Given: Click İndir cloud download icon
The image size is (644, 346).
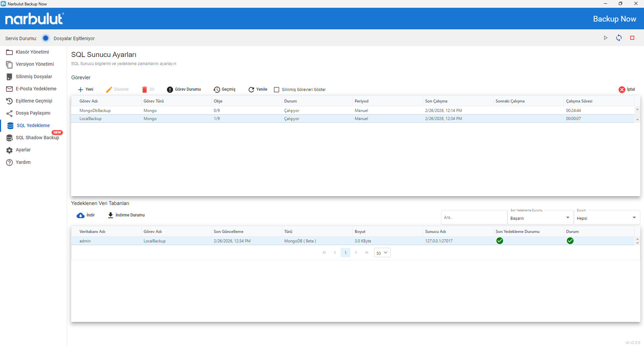Looking at the screenshot, I should tap(81, 215).
